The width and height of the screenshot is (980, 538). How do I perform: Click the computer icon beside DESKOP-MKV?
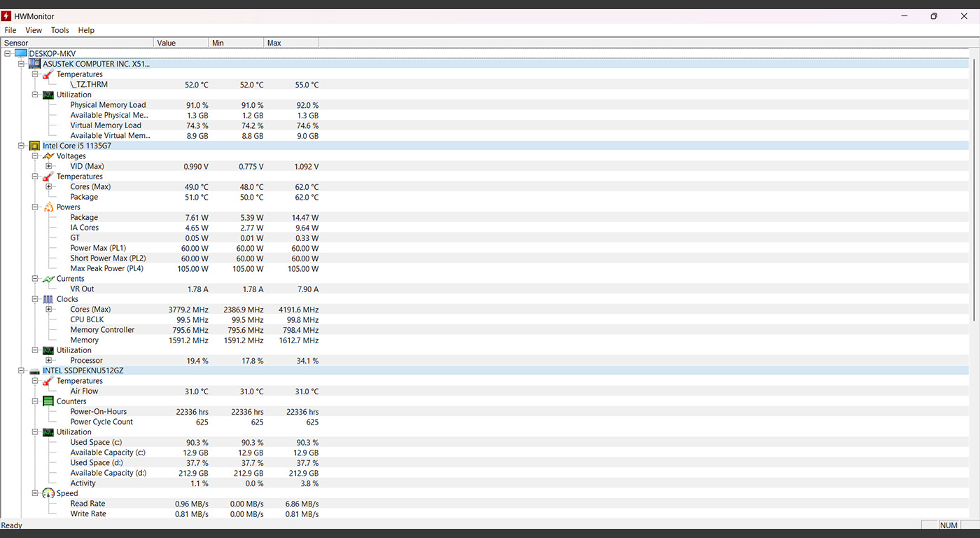(x=20, y=53)
